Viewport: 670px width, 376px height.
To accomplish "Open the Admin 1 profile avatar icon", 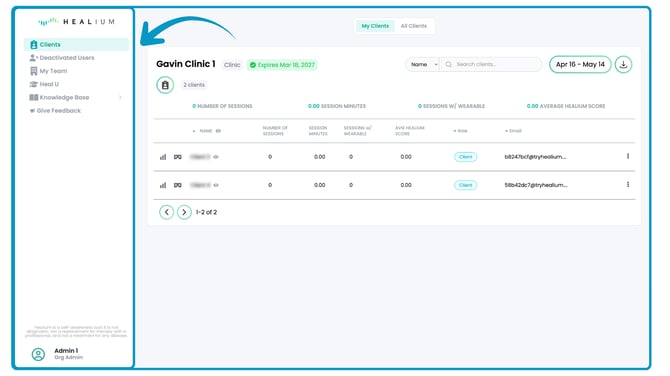I will (x=38, y=354).
